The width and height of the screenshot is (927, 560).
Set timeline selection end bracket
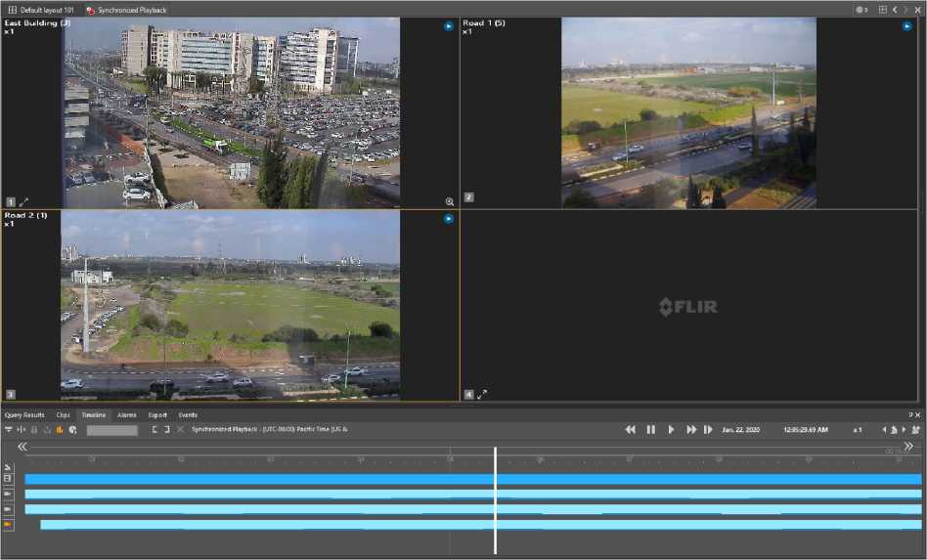tap(167, 430)
